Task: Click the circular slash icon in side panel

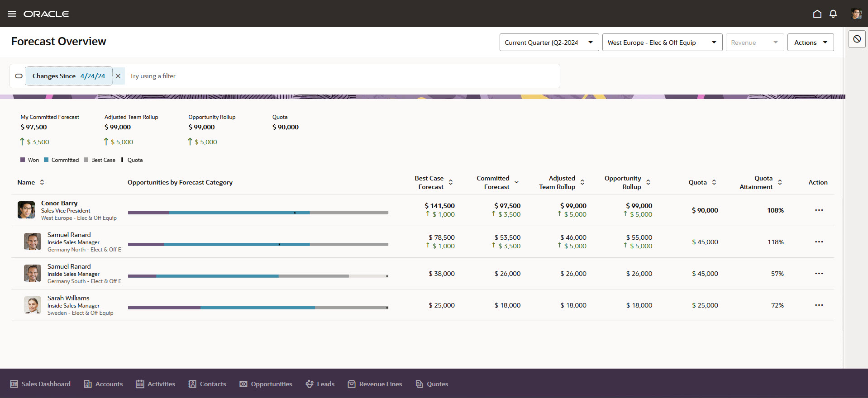Action: point(857,39)
